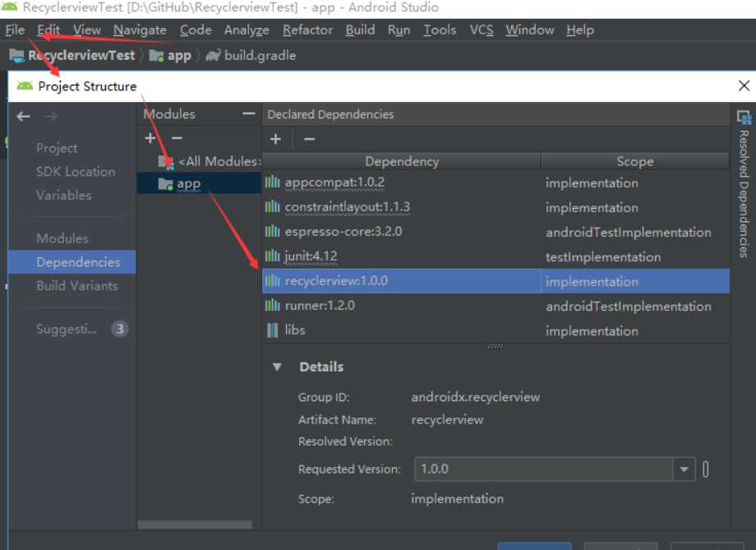Click library icon next to appcompat:1.0.2

273,182
